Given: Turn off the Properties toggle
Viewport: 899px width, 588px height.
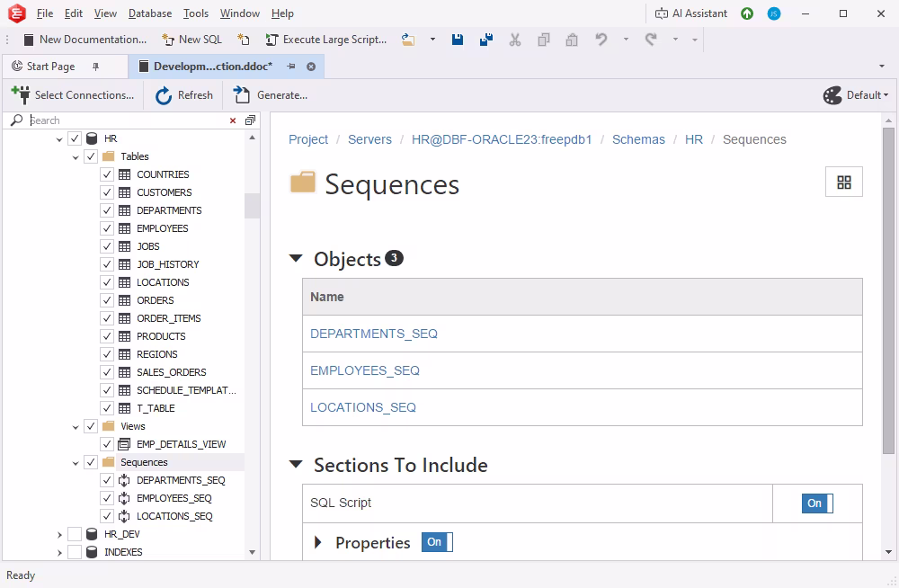Looking at the screenshot, I should [x=437, y=542].
